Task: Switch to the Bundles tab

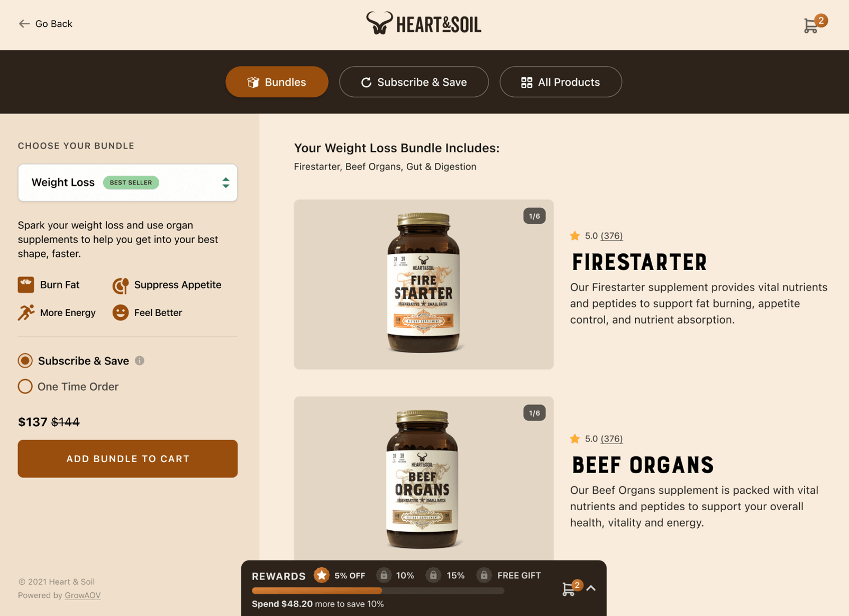Action: (277, 82)
